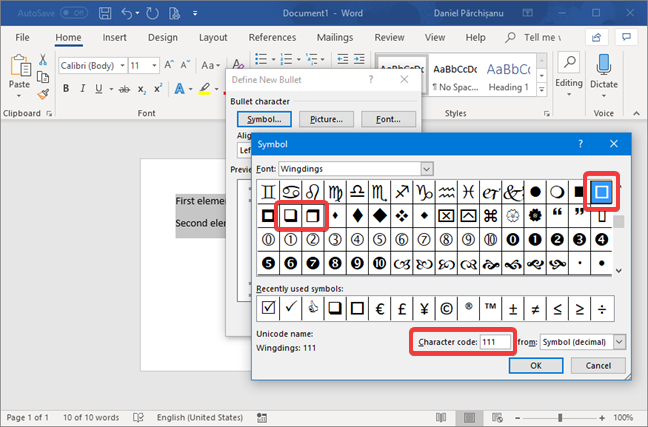Viewport: 648px width, 427px height.
Task: Increase the paragraph indent
Action: point(359,59)
